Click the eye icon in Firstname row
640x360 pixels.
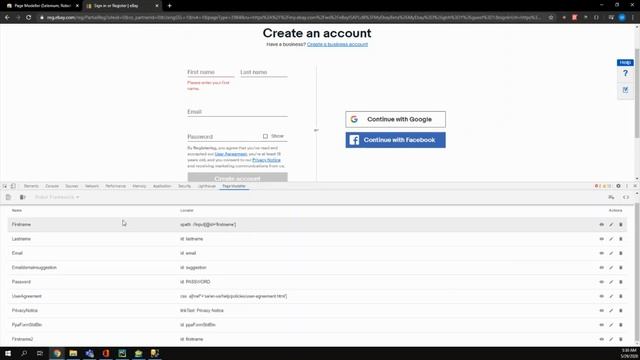click(601, 224)
